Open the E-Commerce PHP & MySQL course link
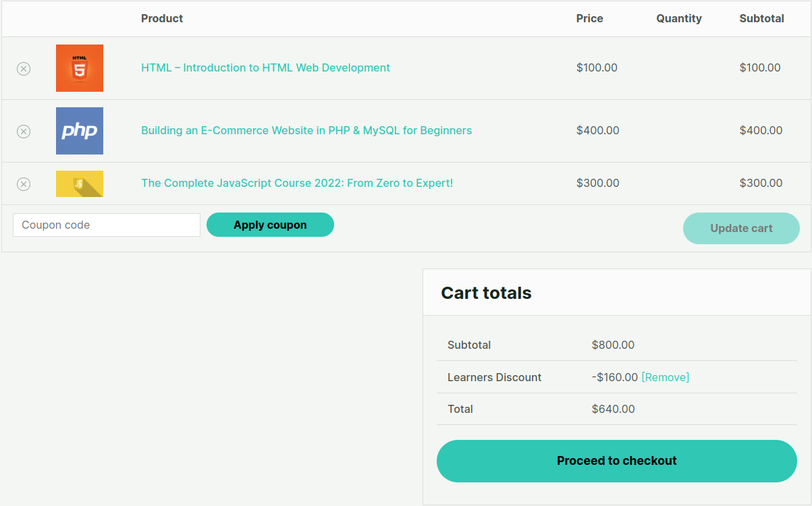812x506 pixels. coord(306,130)
